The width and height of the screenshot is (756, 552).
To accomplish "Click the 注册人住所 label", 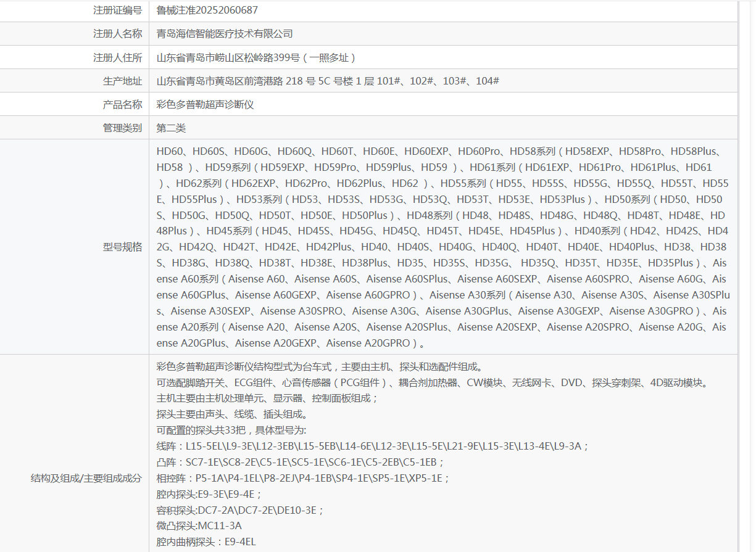I will (x=117, y=57).
